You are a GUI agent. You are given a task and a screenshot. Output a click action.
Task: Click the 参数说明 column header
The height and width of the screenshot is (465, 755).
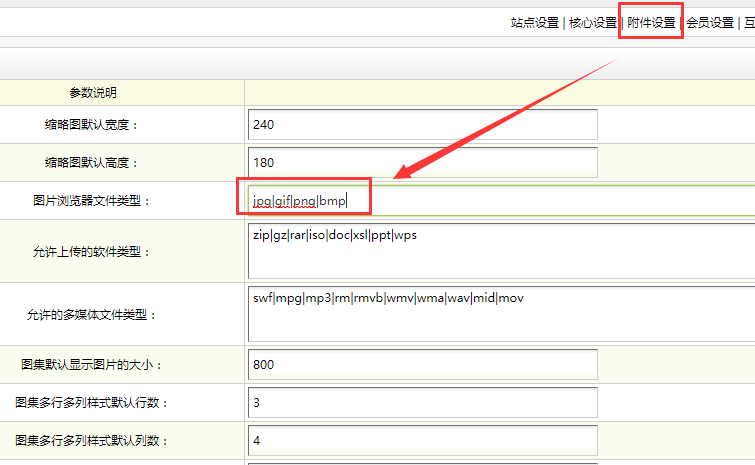coord(93,93)
